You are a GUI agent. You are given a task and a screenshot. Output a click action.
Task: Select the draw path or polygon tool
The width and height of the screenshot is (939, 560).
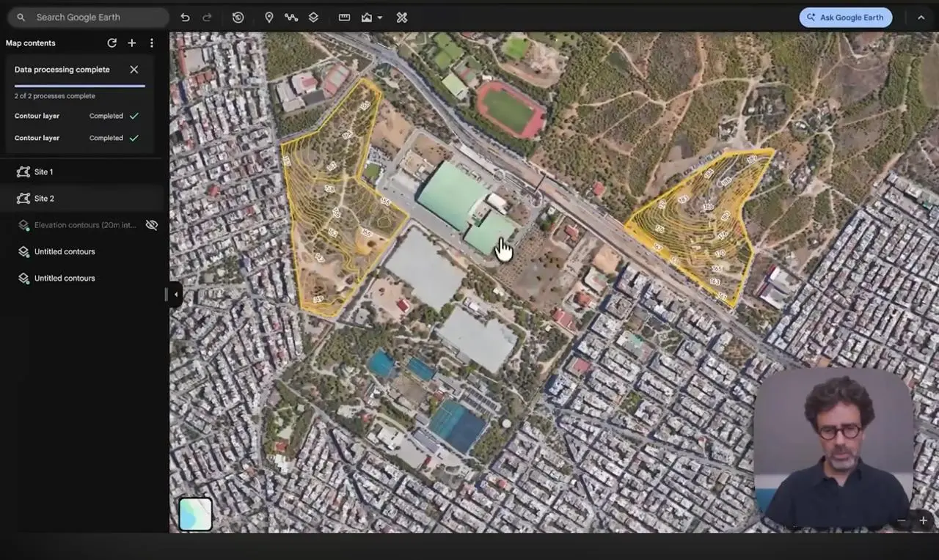coord(291,18)
